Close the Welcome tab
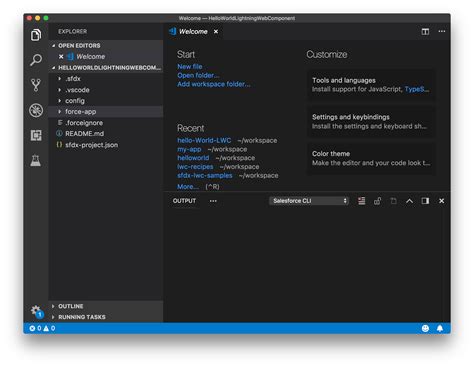The height and width of the screenshot is (367, 474). point(216,31)
